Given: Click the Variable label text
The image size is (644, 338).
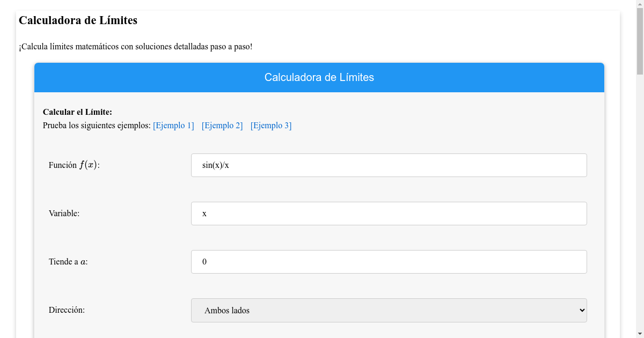Looking at the screenshot, I should (x=63, y=213).
